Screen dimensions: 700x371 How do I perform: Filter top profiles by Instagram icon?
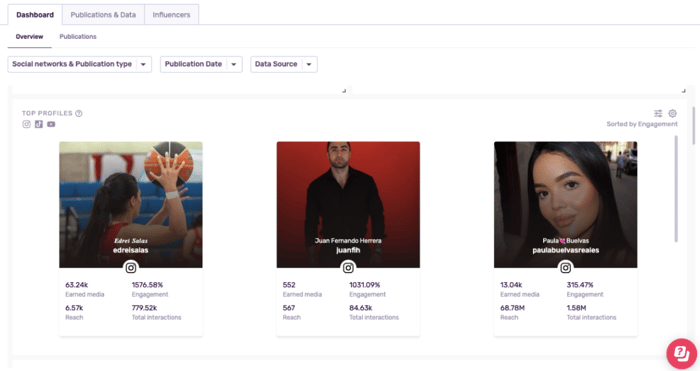26,124
